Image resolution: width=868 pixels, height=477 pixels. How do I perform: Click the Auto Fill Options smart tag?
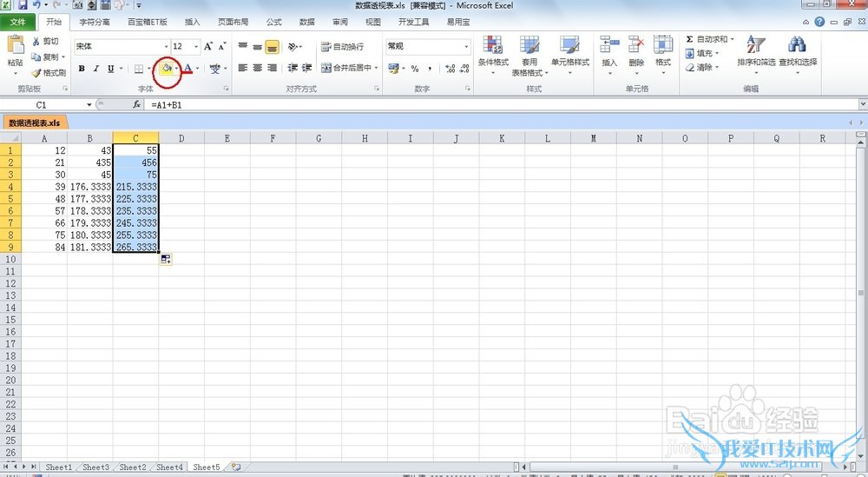pos(166,259)
